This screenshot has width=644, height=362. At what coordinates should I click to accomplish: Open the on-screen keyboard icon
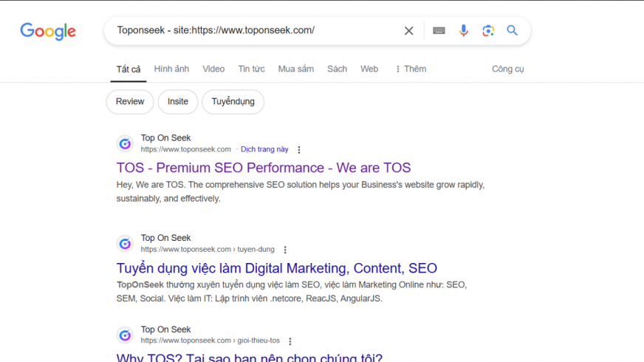tap(439, 31)
